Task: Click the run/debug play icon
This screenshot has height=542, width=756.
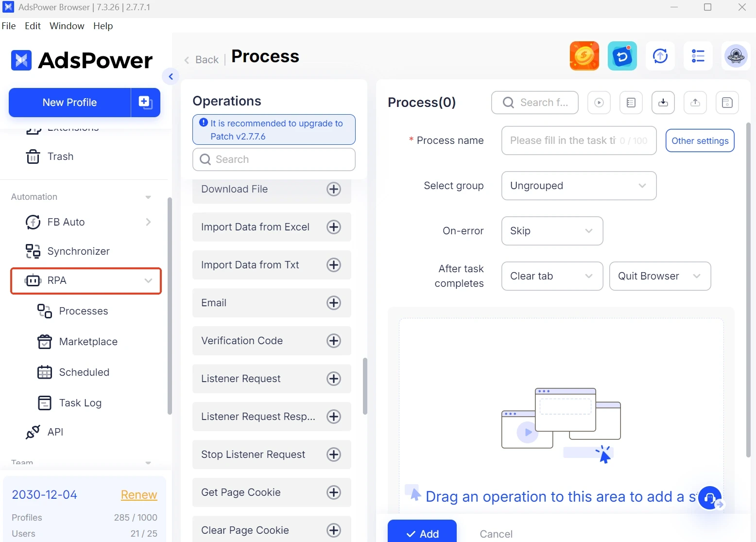Action: click(x=599, y=103)
